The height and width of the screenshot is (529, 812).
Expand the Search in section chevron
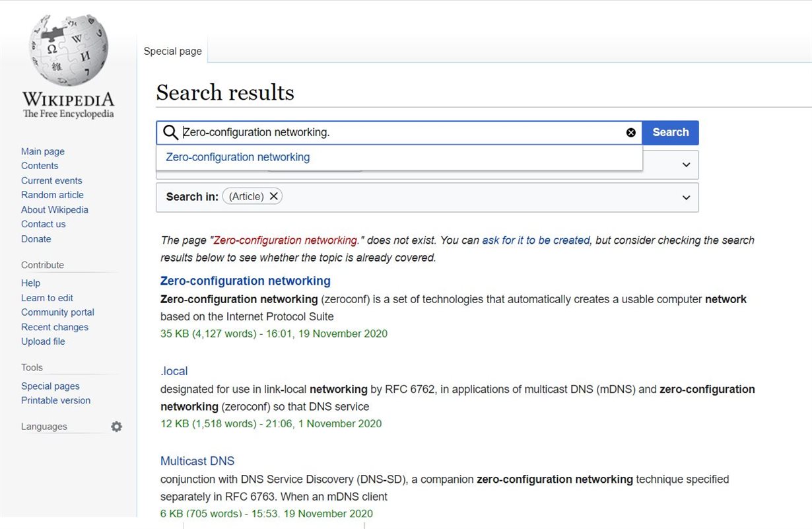(x=686, y=197)
